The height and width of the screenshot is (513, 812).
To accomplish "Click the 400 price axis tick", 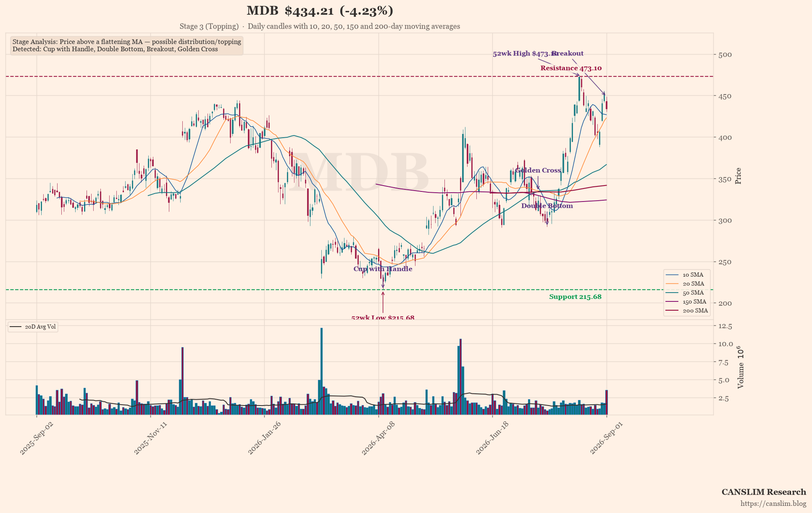I will (x=725, y=138).
